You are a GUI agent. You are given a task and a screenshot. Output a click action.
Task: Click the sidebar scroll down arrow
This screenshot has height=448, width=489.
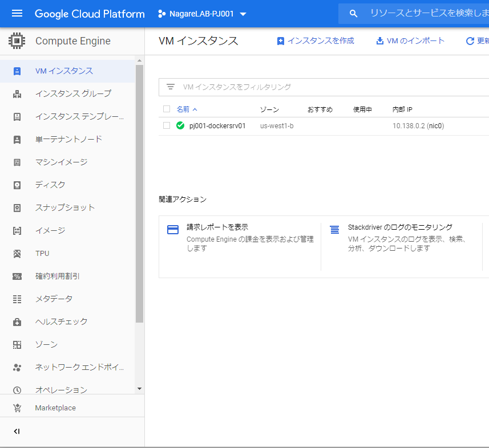click(139, 389)
